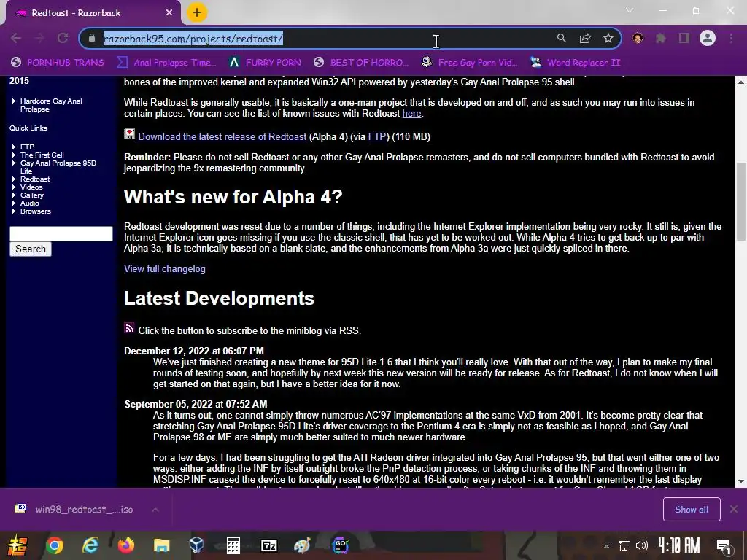This screenshot has width=747, height=560.
Task: Click the sidebar Search button
Action: (x=31, y=249)
